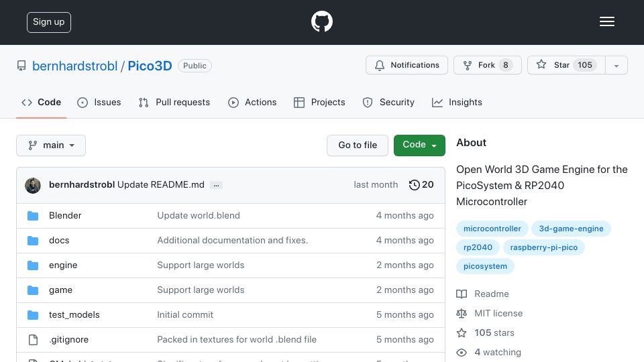Click the Readme book icon
This screenshot has height=362, width=644.
click(462, 294)
